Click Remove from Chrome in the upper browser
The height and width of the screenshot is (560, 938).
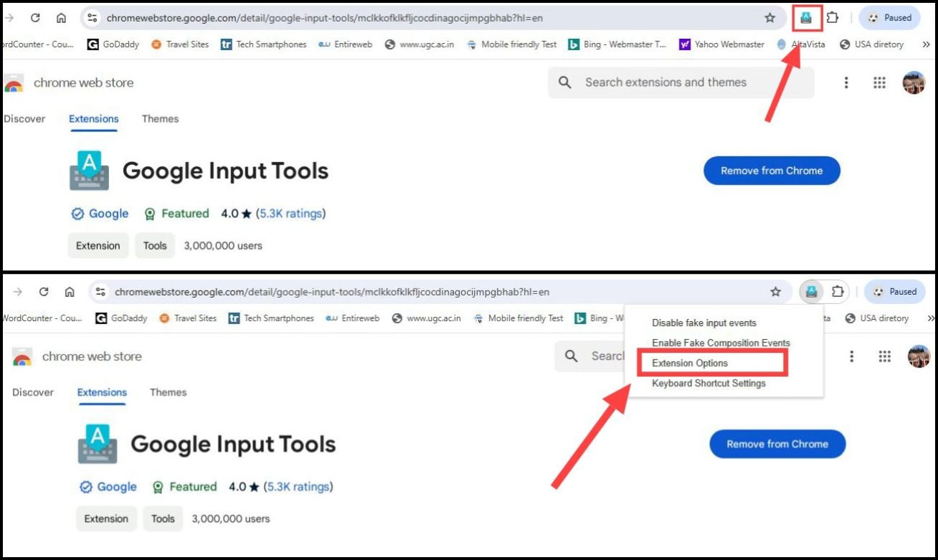coord(772,171)
